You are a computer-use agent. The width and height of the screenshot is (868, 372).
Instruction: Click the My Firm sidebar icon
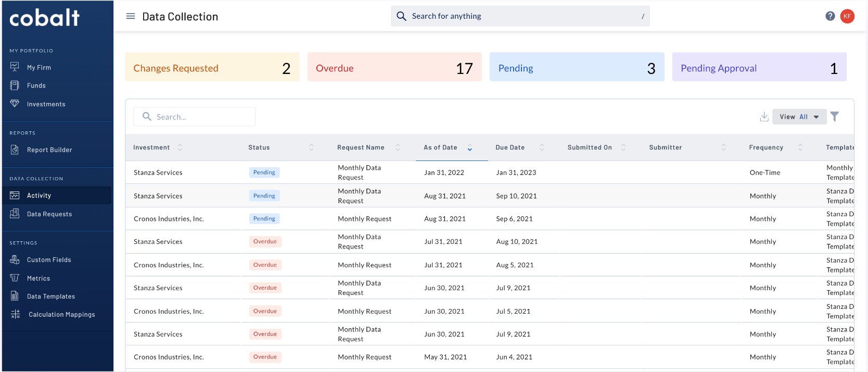click(x=15, y=67)
